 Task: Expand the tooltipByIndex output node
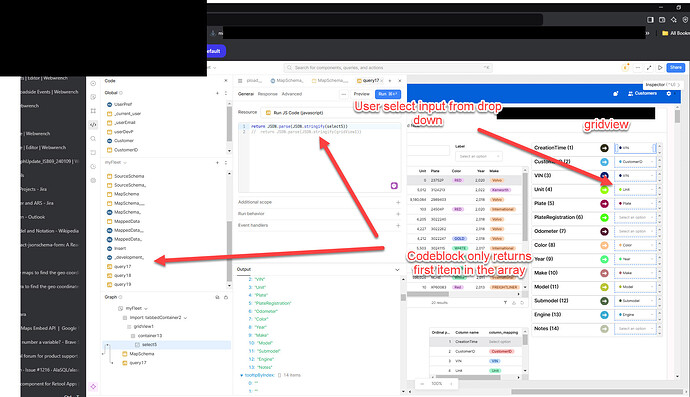pos(242,375)
